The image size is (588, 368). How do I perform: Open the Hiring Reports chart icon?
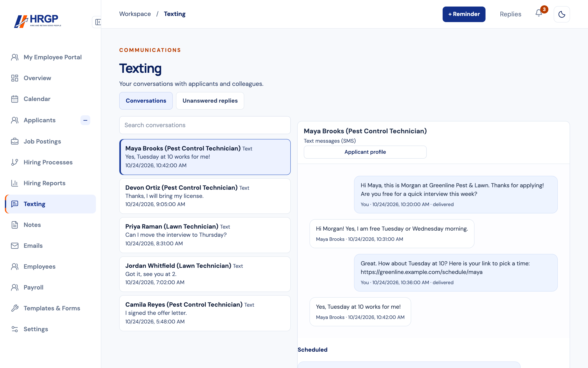coord(14,183)
